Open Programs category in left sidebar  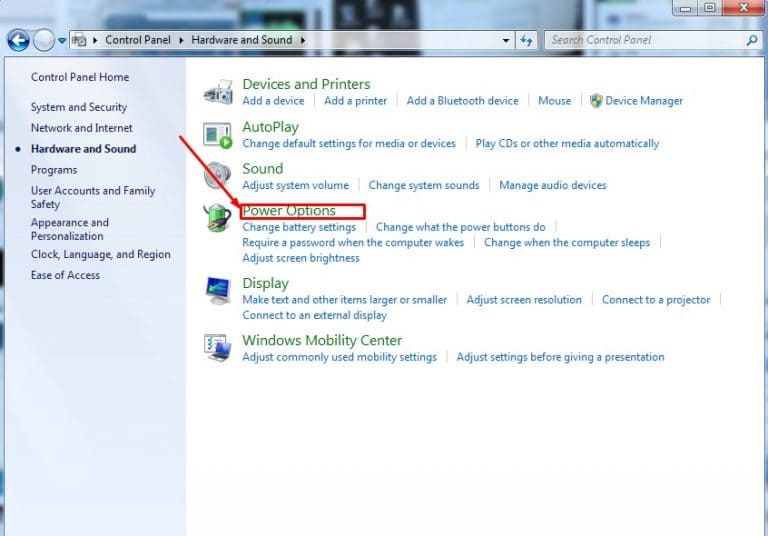(54, 170)
